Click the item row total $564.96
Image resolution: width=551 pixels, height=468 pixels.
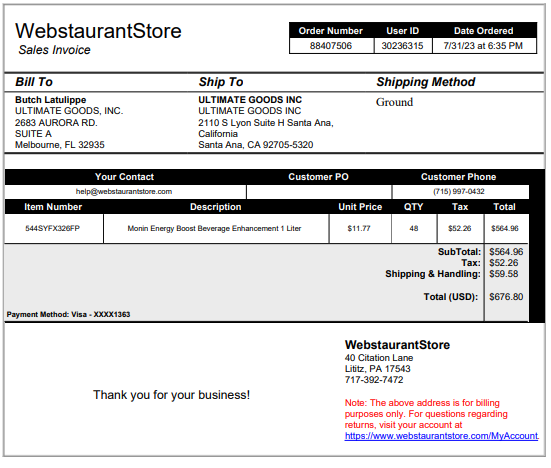(505, 228)
